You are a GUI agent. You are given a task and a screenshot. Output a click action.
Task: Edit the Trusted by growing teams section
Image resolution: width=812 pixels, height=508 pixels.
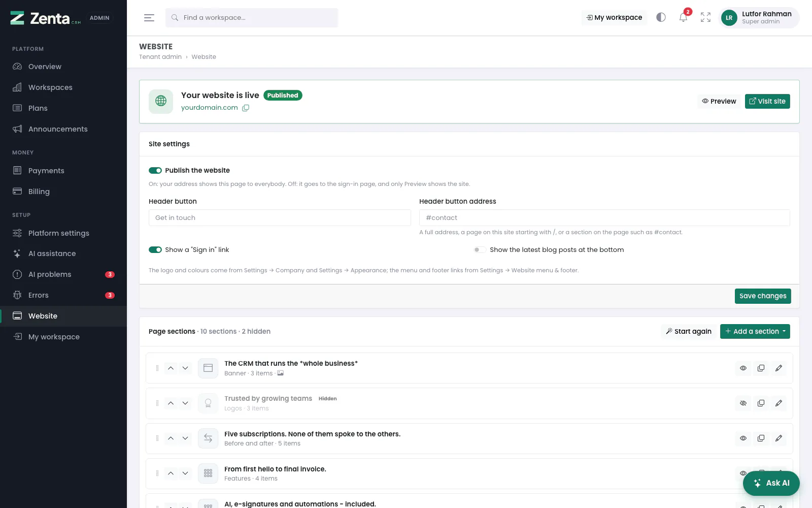(779, 403)
